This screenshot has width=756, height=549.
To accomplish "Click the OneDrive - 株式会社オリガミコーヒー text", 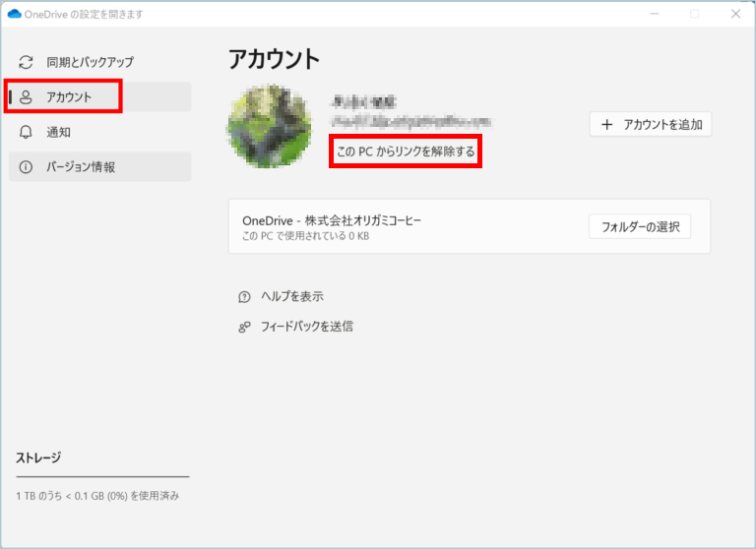I will tap(332, 220).
